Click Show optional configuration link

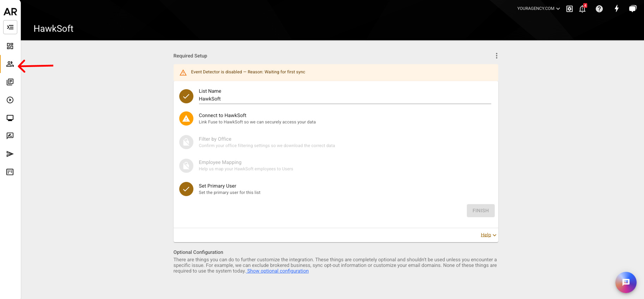[278, 271]
